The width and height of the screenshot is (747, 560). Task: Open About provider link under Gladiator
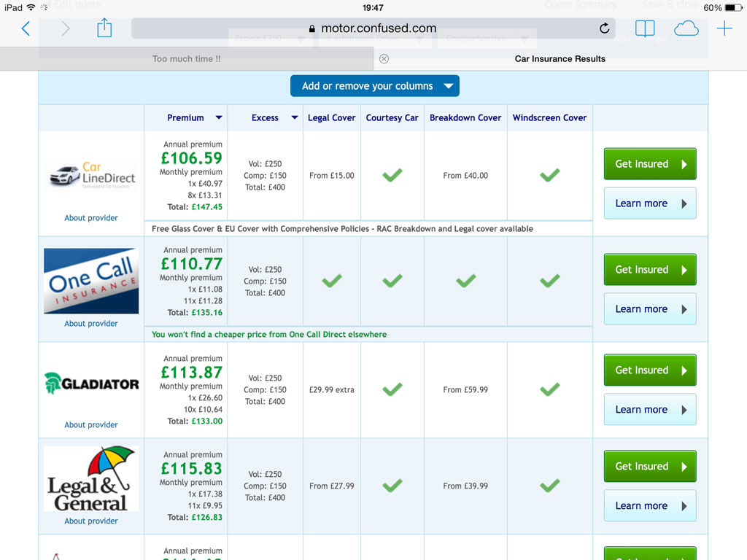[x=91, y=425]
